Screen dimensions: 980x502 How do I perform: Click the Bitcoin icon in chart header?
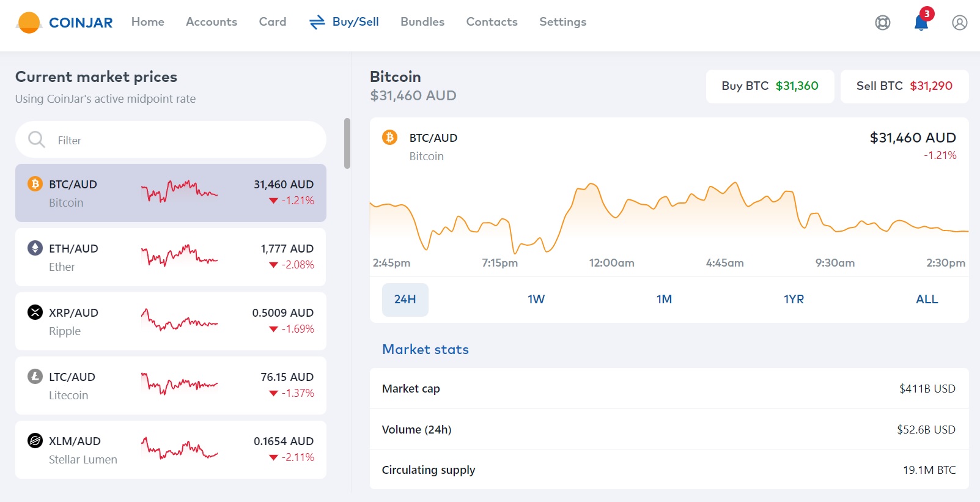[x=389, y=137]
